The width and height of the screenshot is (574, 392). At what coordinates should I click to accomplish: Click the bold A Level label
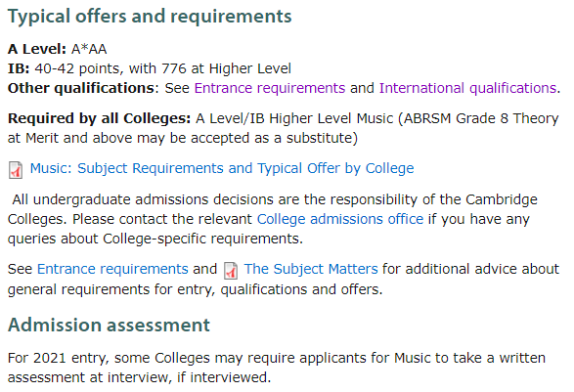(37, 49)
